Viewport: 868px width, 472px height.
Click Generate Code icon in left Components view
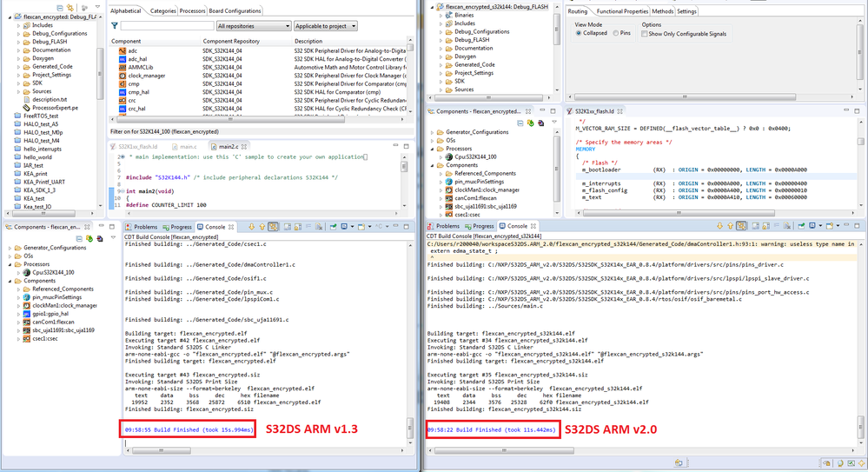(x=89, y=239)
